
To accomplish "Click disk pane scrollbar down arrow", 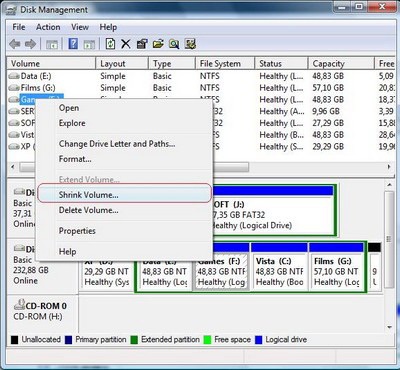I will tap(389, 327).
